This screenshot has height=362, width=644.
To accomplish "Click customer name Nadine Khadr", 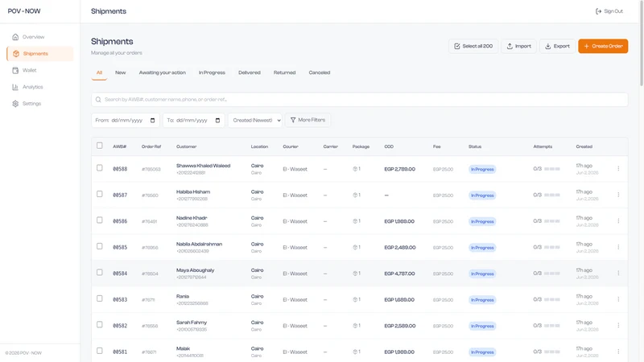I will pos(192,218).
